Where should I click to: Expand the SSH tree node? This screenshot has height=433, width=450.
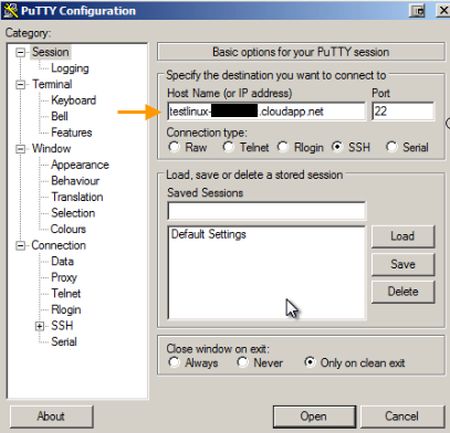tap(40, 326)
